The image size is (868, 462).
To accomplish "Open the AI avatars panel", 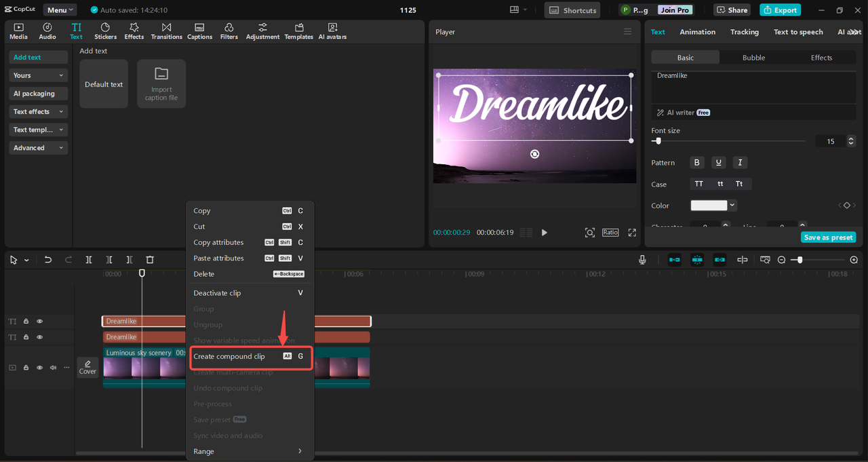I will [332, 31].
